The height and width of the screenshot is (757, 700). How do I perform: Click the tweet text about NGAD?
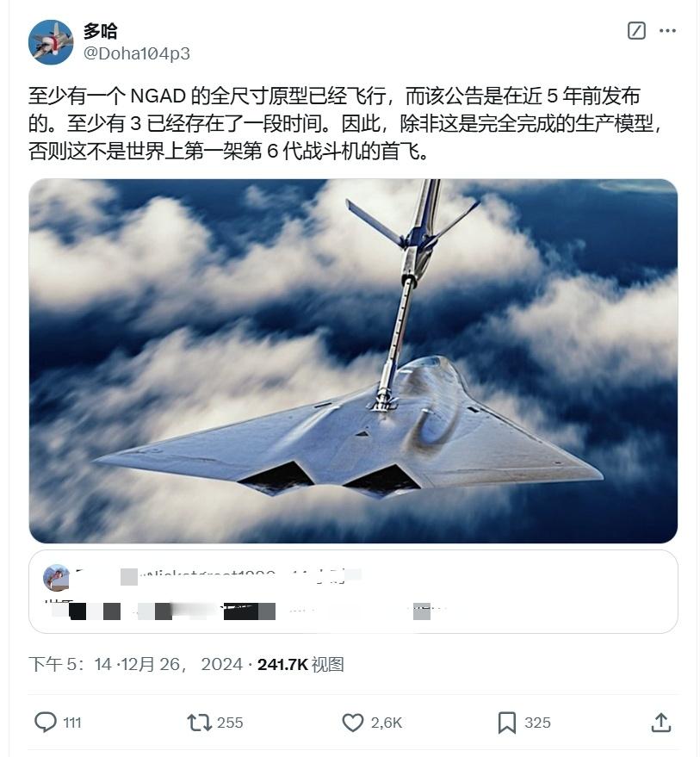click(x=345, y=124)
